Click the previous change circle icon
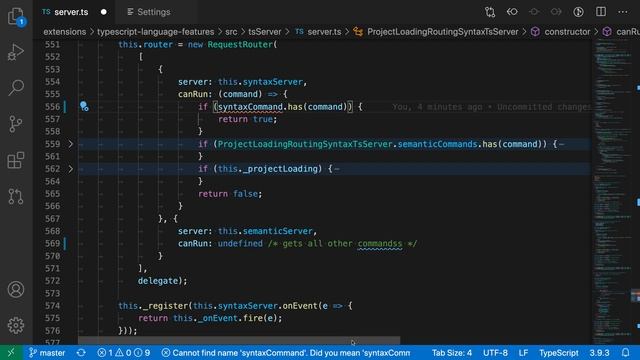Viewport: 640px width, 360px height. (x=534, y=12)
